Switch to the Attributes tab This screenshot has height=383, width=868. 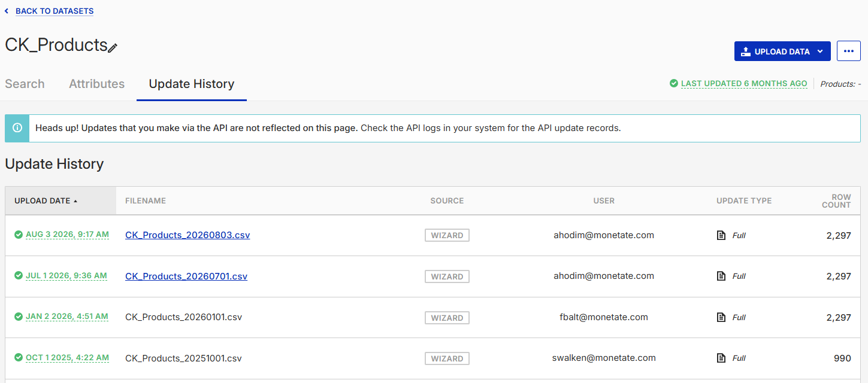(x=96, y=84)
